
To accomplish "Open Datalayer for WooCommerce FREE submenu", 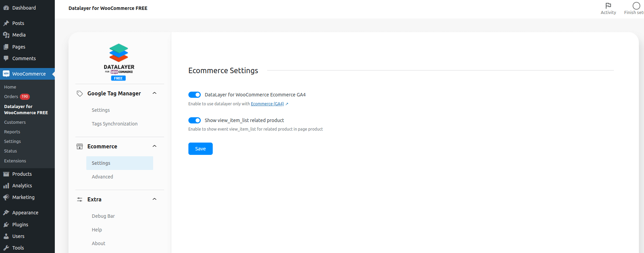I will [26, 109].
